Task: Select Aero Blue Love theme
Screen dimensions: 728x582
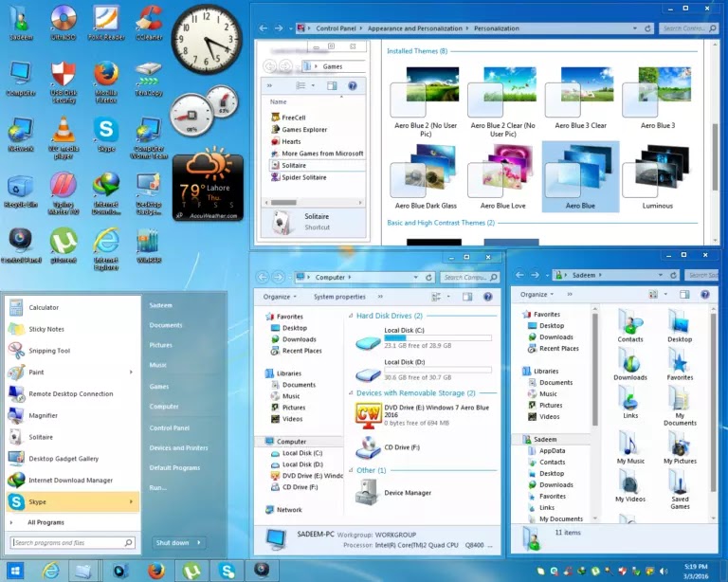Action: coord(502,177)
